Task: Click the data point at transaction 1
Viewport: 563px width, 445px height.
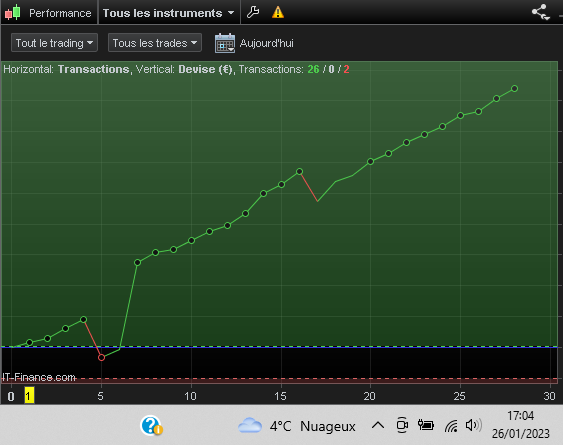Action: tap(29, 343)
